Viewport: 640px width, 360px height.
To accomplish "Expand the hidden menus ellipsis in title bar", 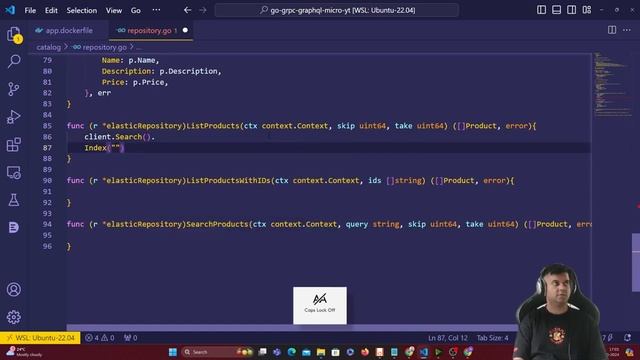I will 156,10.
